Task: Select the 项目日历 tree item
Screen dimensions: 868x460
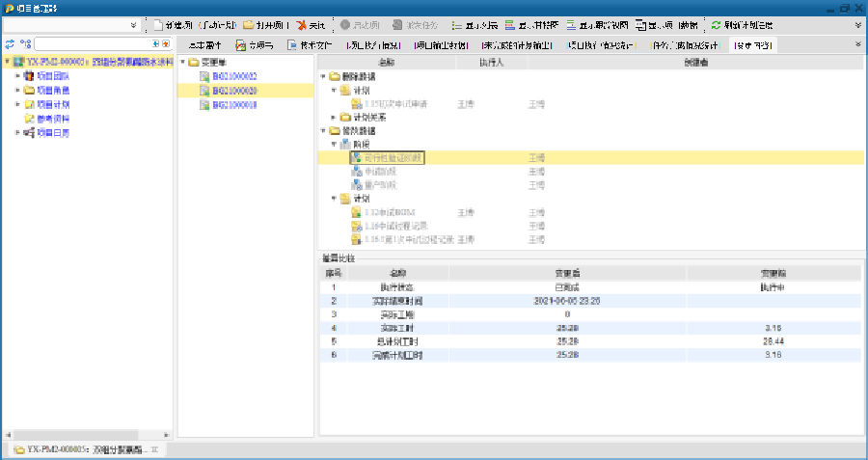Action: [x=51, y=132]
